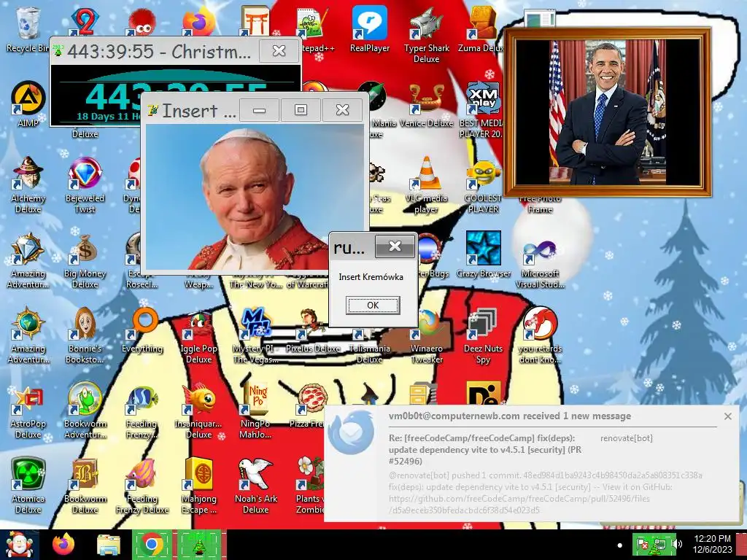The width and height of the screenshot is (747, 560).
Task: Click the Obama photo frame widget
Action: point(608,112)
